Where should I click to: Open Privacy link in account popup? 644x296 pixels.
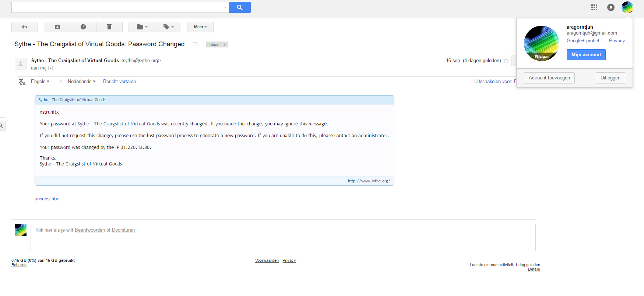click(x=617, y=41)
